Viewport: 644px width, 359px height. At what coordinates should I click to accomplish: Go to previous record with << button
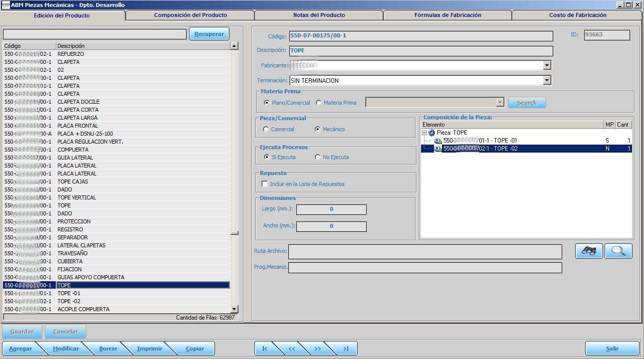pos(292,349)
